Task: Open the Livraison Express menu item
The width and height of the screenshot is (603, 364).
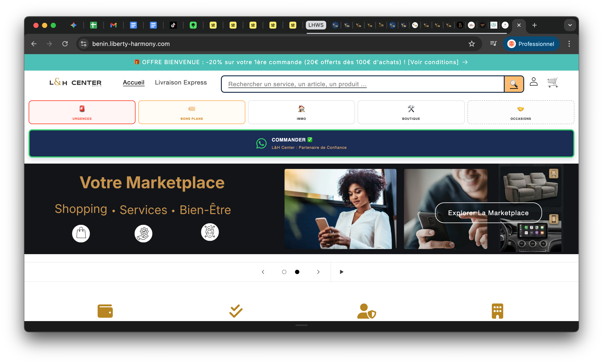Action: (181, 83)
